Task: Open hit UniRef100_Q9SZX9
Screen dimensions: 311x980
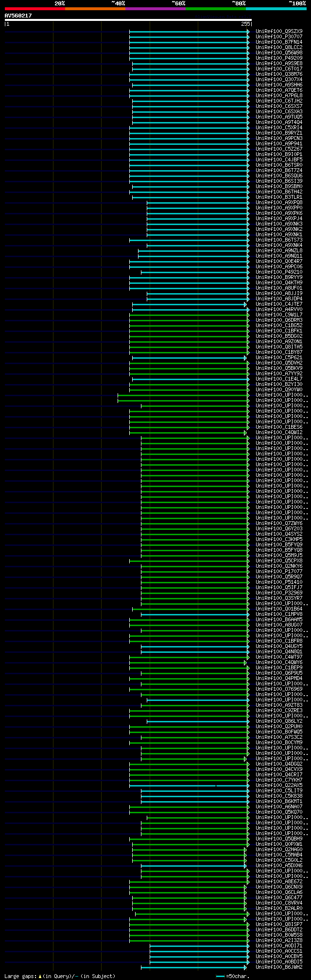Action: coord(279,31)
